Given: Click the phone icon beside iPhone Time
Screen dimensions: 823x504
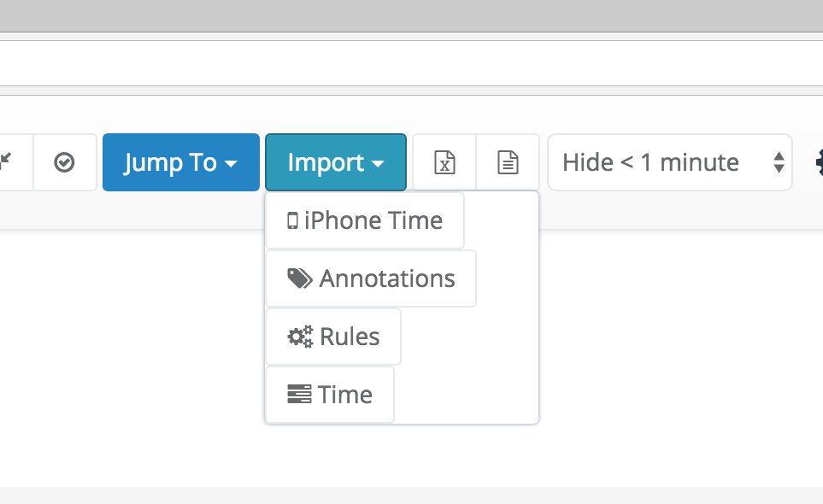Looking at the screenshot, I should (292, 220).
